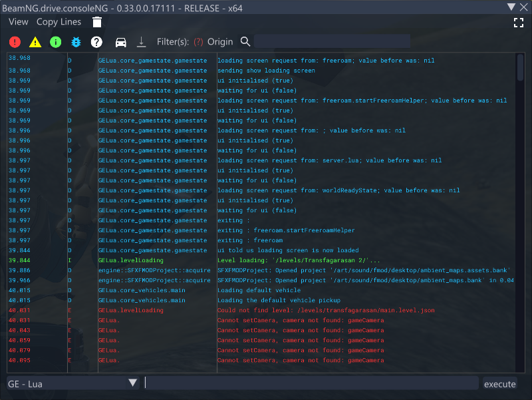Screen dimensions: 532x400
Task: Open the GE - Lua context dropdown
Action: 73,384
